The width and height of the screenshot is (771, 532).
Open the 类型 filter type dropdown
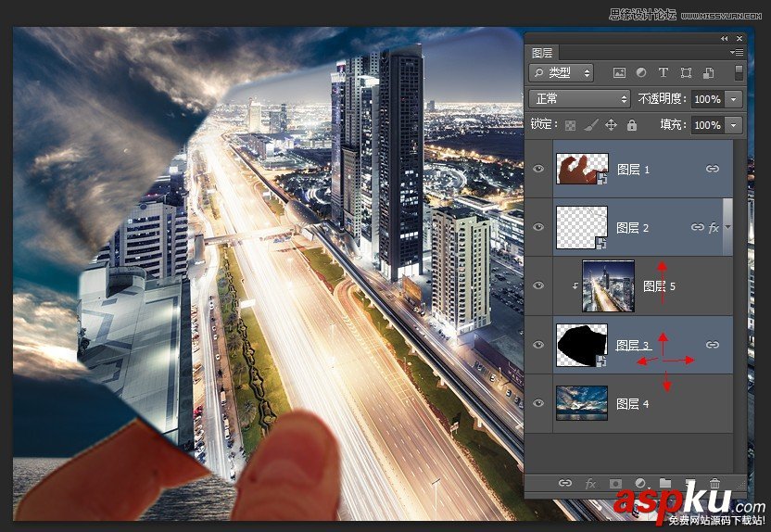pyautogui.click(x=561, y=73)
